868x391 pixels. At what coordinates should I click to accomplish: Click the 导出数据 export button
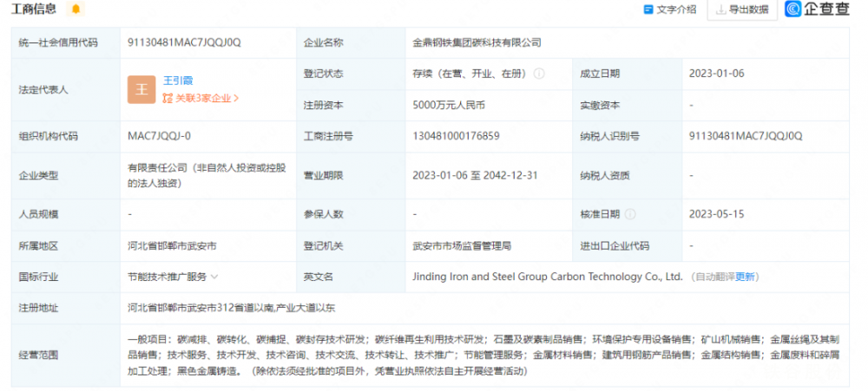(742, 10)
